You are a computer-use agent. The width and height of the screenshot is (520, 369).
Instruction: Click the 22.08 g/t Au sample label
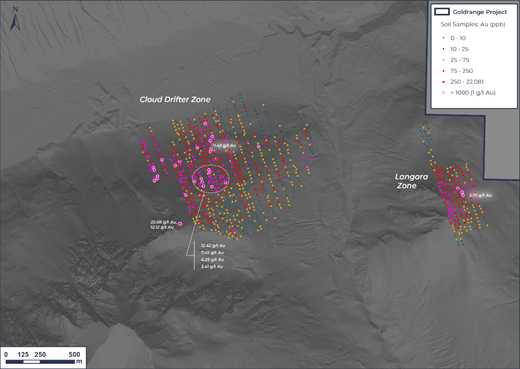(x=163, y=222)
